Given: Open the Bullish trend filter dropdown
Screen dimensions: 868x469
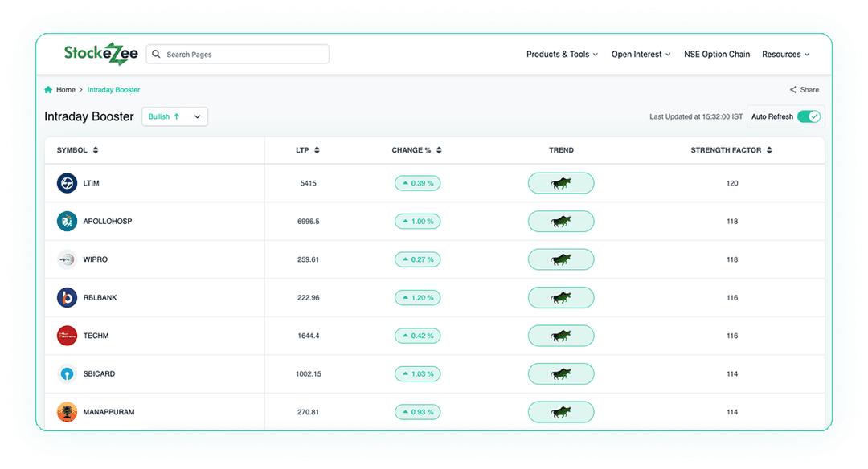Looking at the screenshot, I should click(175, 116).
